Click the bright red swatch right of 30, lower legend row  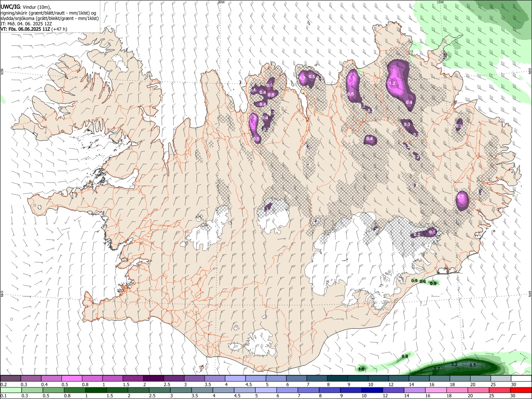click(x=521, y=390)
